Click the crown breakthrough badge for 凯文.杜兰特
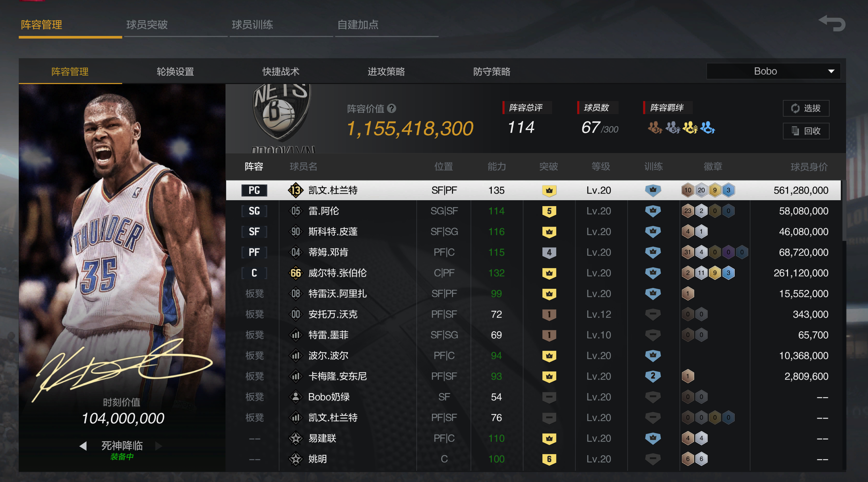This screenshot has height=482, width=868. pyautogui.click(x=549, y=190)
